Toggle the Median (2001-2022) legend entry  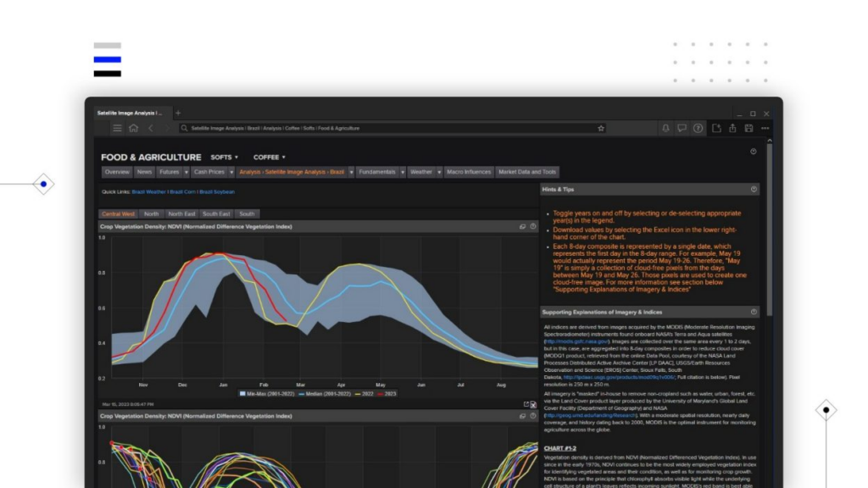coord(326,392)
